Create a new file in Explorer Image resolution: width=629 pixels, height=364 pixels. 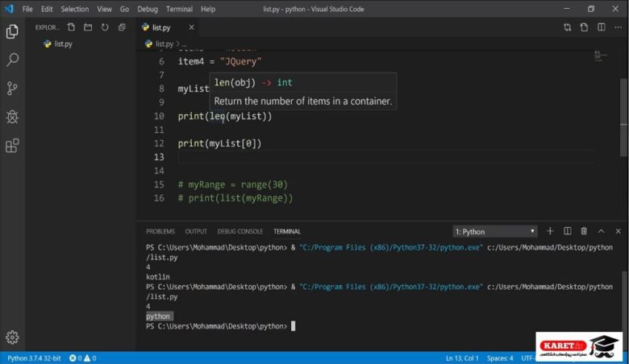click(x=71, y=27)
